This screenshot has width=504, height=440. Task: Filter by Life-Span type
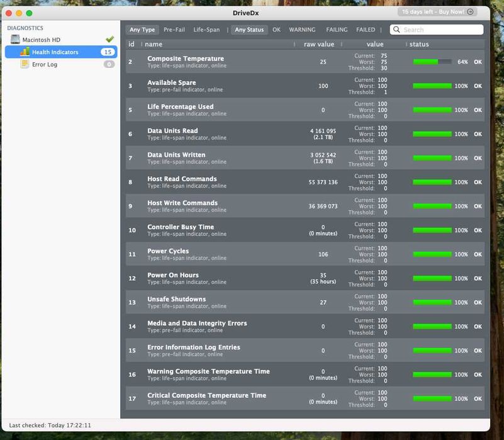206,30
